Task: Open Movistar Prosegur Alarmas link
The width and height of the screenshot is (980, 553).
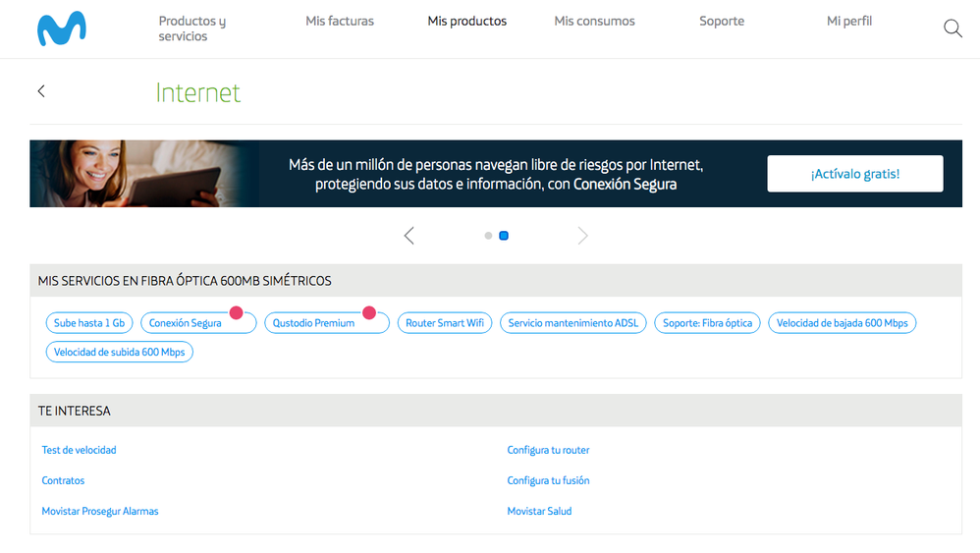Action: tap(100, 511)
